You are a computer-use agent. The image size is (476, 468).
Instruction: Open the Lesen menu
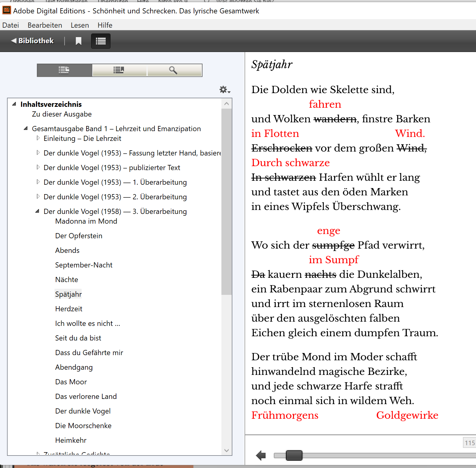click(80, 25)
